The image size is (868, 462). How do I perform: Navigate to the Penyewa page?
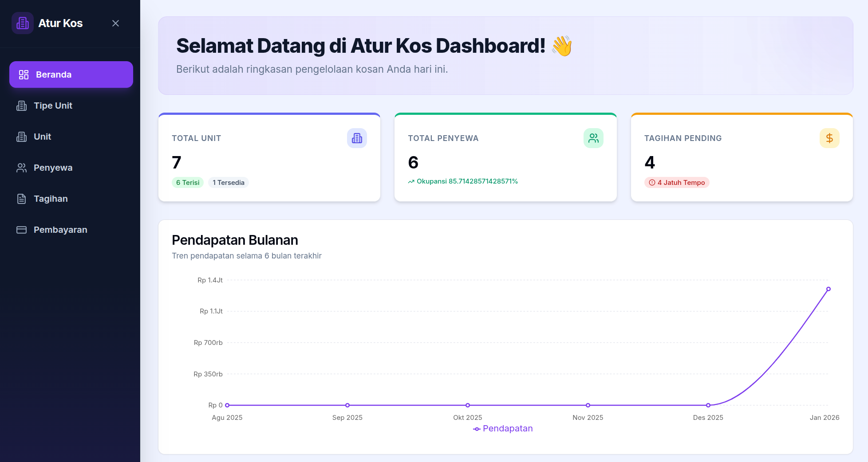click(x=53, y=168)
